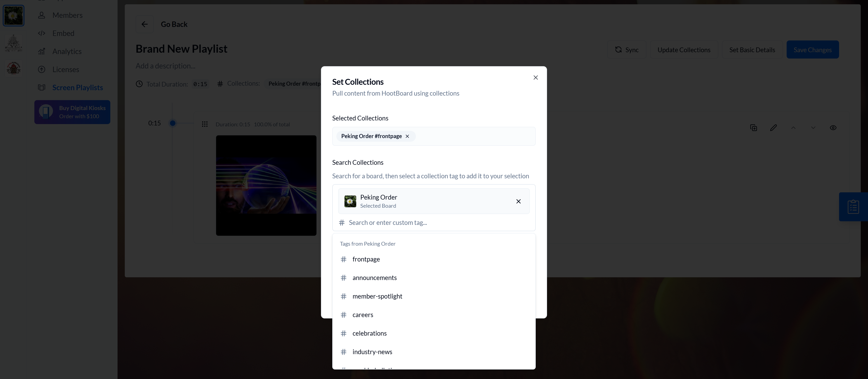
Task: Clear the Peking Order selected board
Action: (519, 201)
